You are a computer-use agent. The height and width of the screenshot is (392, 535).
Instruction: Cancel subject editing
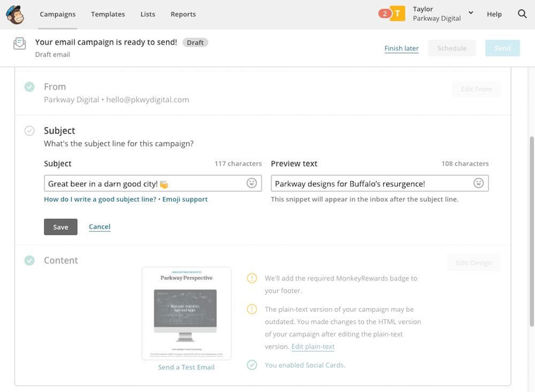(x=100, y=227)
